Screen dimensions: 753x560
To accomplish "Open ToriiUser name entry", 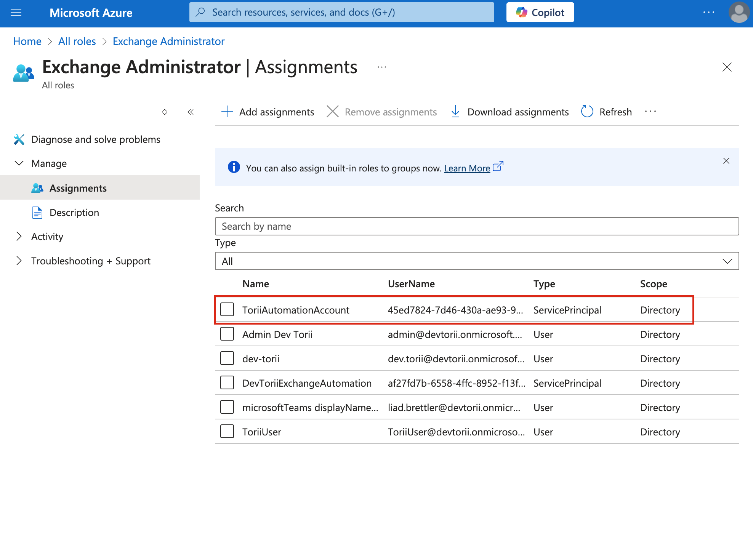I will pos(262,432).
